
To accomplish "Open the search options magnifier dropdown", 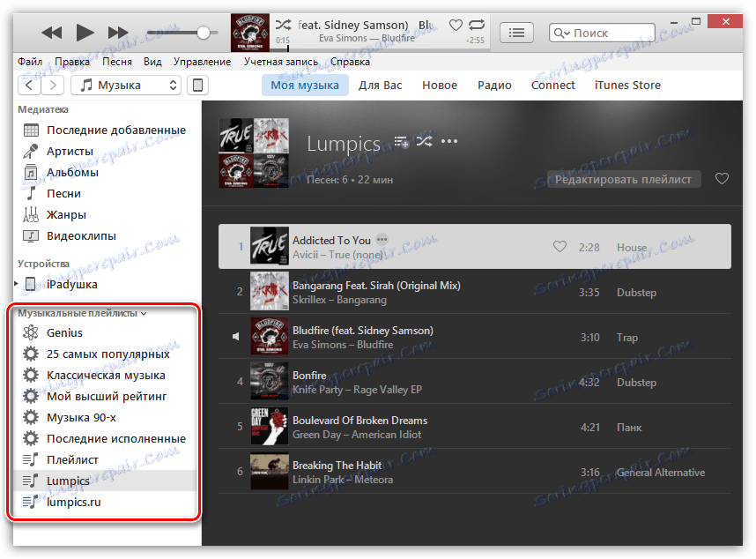I will pyautogui.click(x=561, y=33).
